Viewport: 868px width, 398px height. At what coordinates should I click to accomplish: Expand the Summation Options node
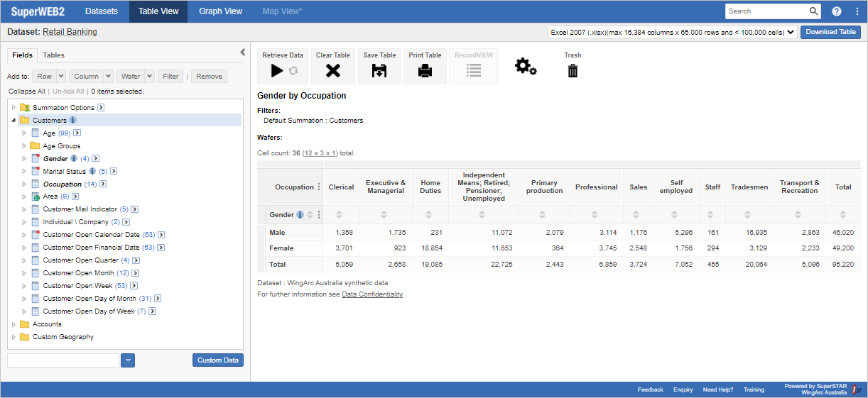pos(13,108)
